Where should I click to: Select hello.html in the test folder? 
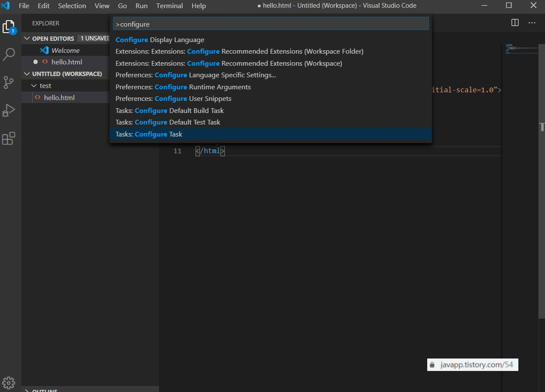click(x=66, y=97)
